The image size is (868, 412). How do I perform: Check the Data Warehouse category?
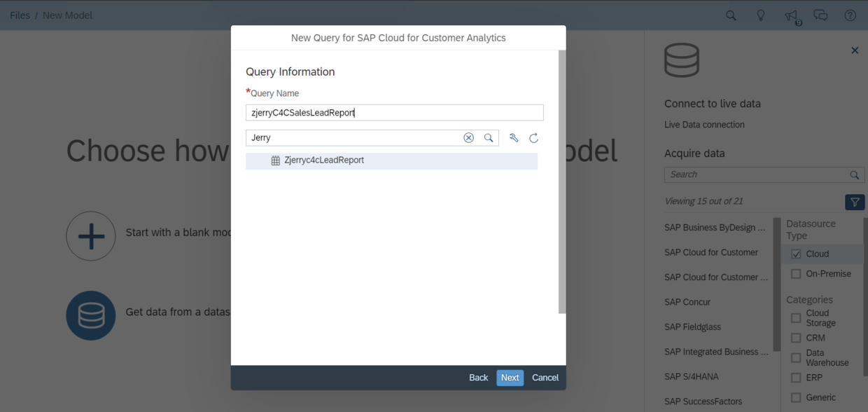pyautogui.click(x=796, y=357)
